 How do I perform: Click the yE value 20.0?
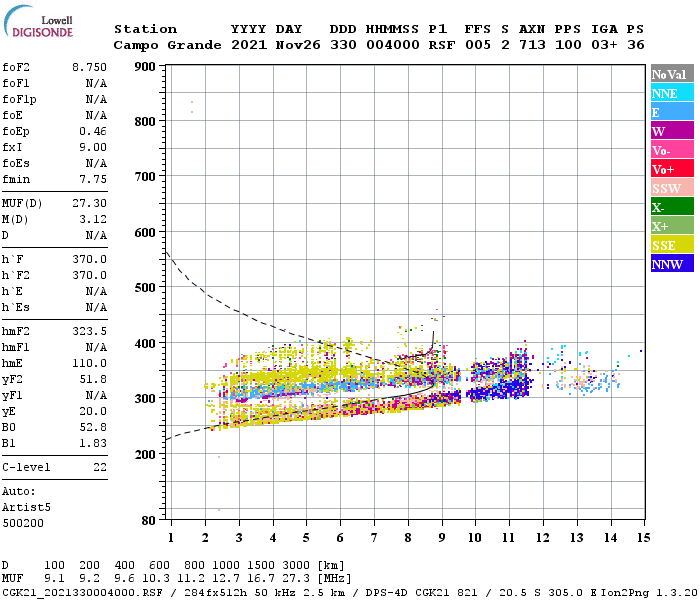point(93,412)
